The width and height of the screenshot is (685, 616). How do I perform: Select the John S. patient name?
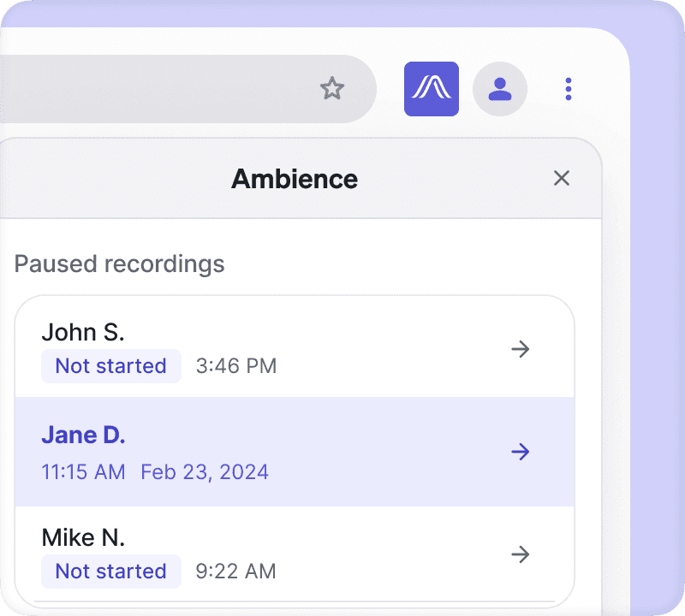pos(83,332)
